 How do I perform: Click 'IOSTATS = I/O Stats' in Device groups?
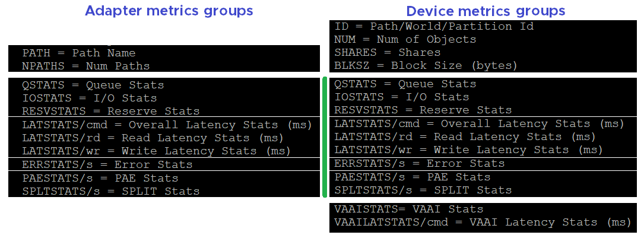click(x=402, y=97)
